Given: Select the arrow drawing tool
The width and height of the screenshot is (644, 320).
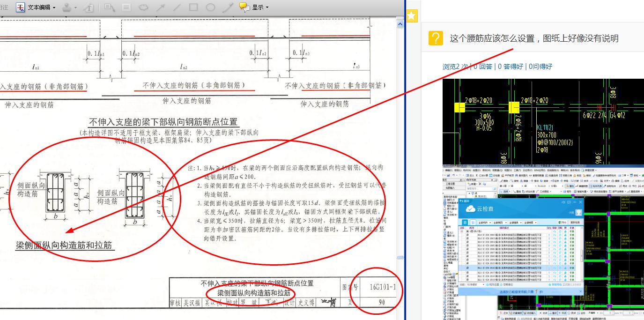Looking at the screenshot, I should 160,7.
